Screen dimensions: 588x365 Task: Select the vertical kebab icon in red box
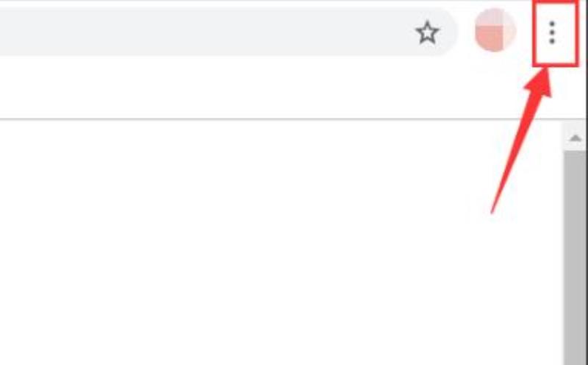552,32
